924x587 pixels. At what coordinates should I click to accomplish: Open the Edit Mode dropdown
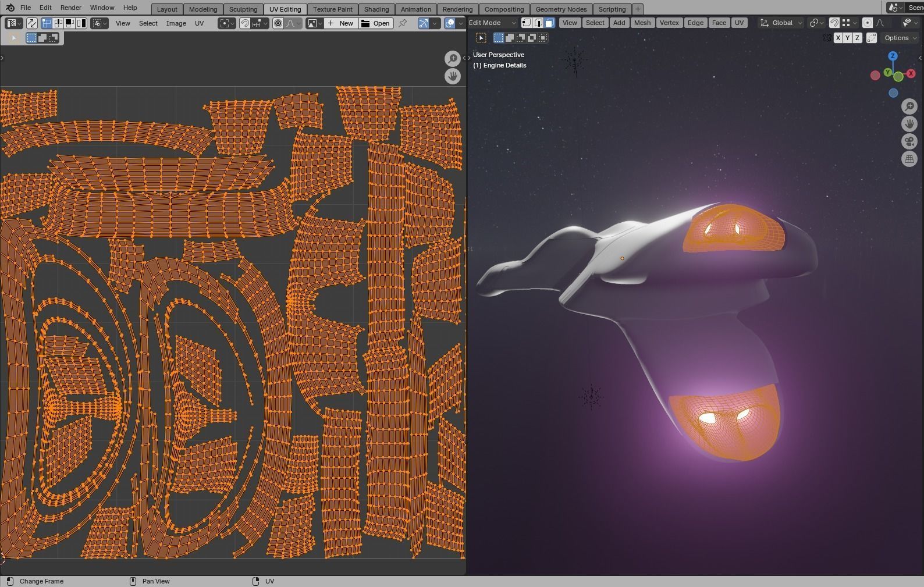tap(492, 23)
